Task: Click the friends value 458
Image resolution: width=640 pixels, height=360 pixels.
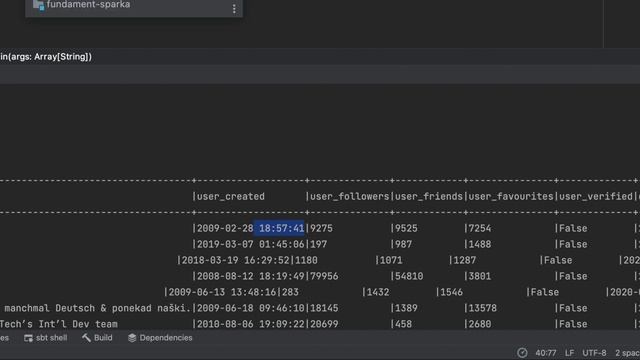Action: tap(403, 324)
